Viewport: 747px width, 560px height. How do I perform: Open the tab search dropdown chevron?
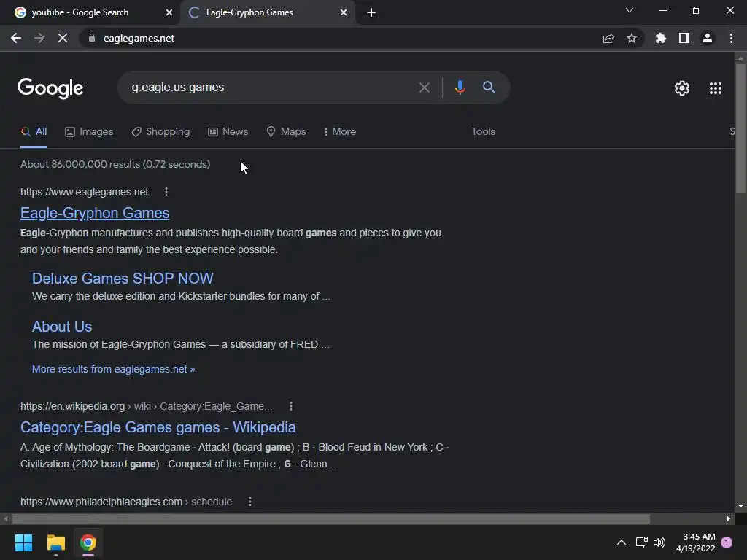pos(630,10)
